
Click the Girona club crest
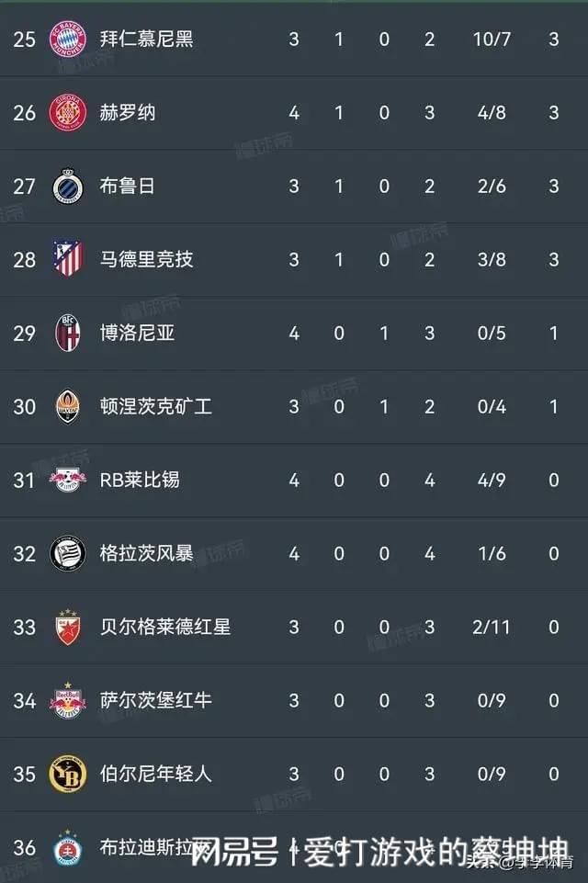pyautogui.click(x=68, y=113)
